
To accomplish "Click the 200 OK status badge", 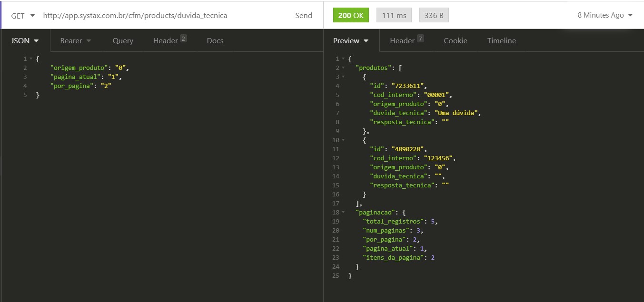I will click(351, 15).
